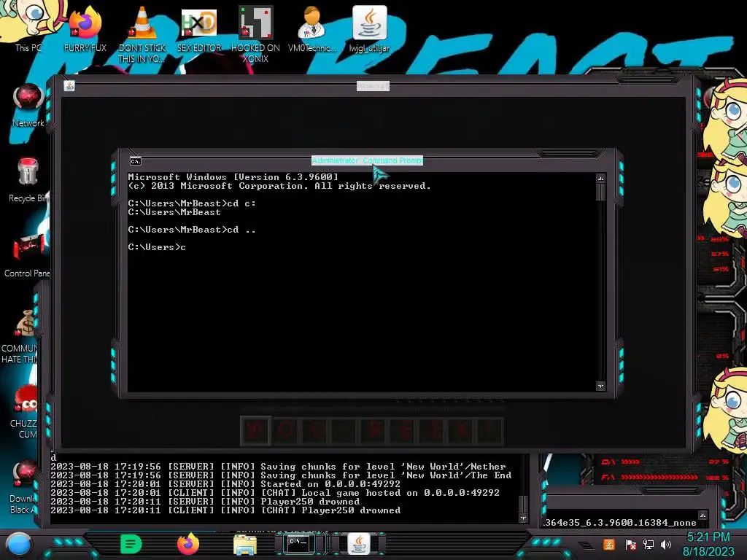Viewport: 747px width, 560px height.
Task: Open Action Center flag tray icon
Action: click(x=630, y=544)
